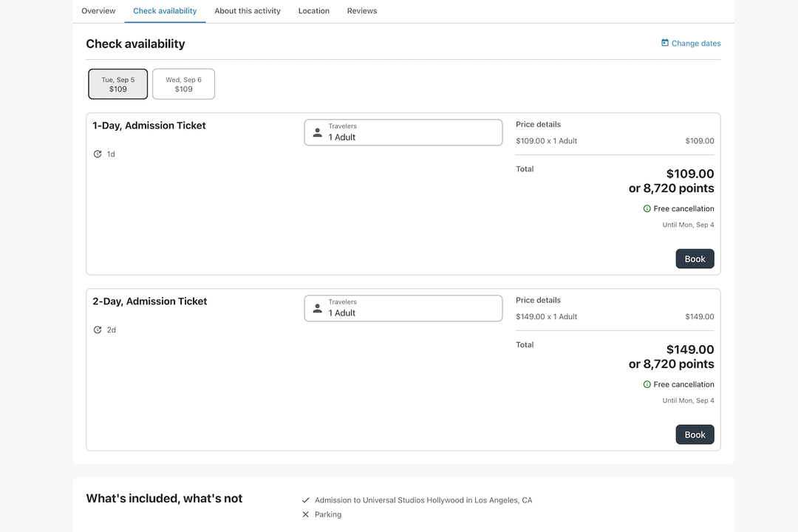Viewport: 798px width, 532px height.
Task: Click the checkmark icon next to Admission included
Action: tap(306, 500)
